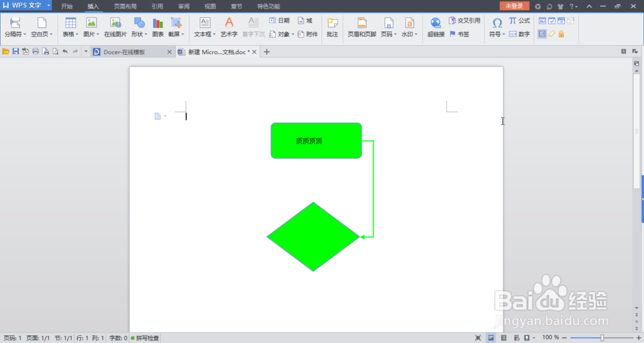
Task: Collapse the ribbon with the caret arrow
Action: [589, 6]
